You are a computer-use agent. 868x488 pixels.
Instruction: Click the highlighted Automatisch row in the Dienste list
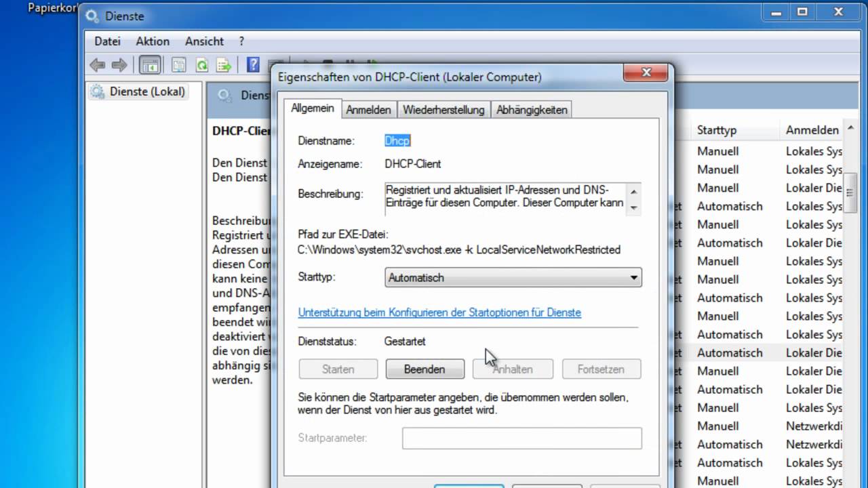730,352
